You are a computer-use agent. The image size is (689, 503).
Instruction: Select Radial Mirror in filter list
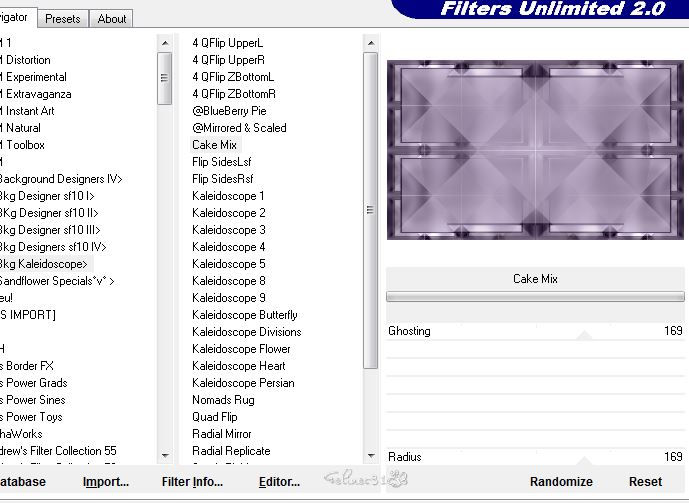222,434
